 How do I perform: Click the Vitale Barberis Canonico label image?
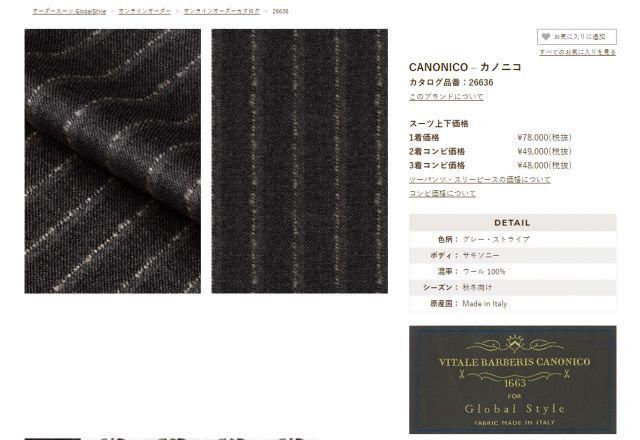(x=513, y=380)
